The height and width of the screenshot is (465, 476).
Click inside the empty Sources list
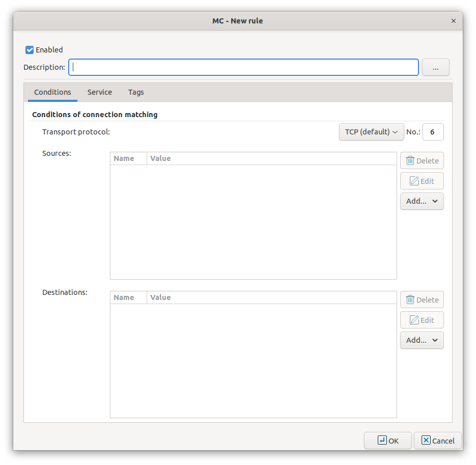(253, 222)
